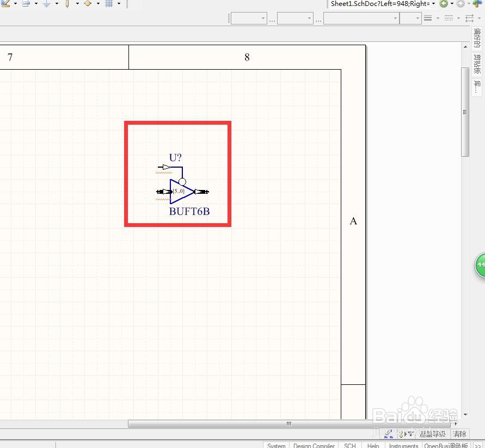Screen dimensions: 485x448
Task: Click sheet row label A
Action: coord(353,221)
